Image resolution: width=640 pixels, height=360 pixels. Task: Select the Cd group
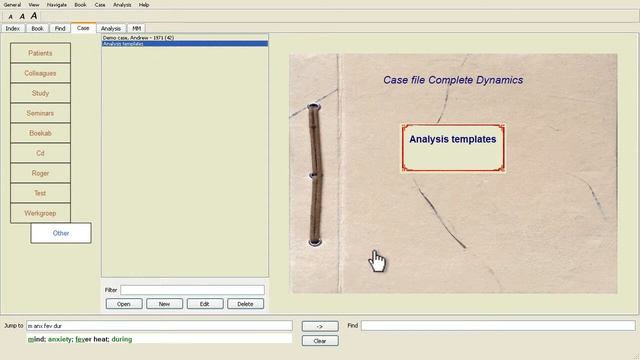pos(40,153)
